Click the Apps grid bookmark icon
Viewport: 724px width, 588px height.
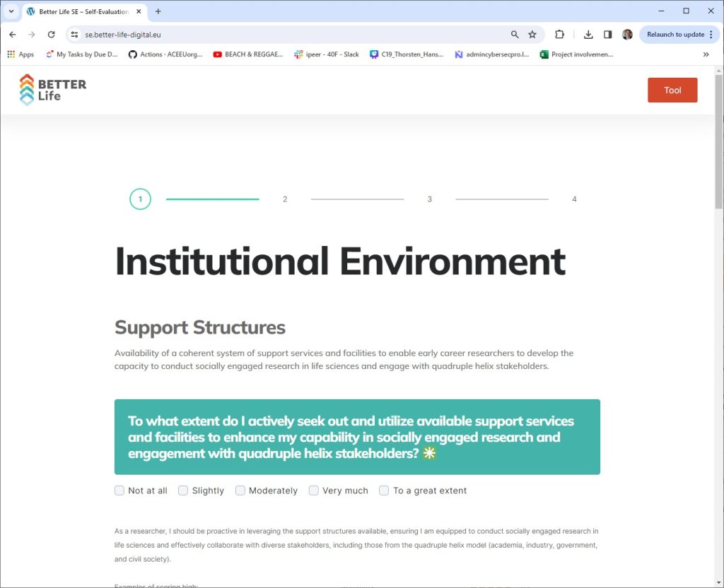pyautogui.click(x=11, y=54)
